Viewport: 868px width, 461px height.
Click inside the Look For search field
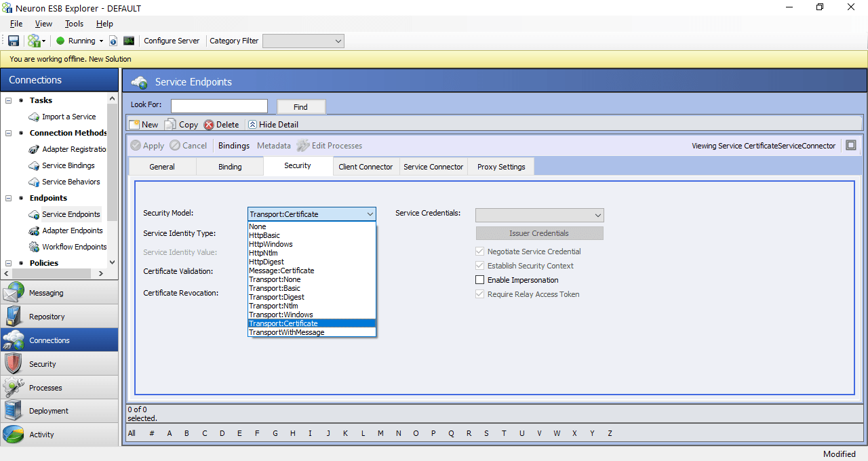click(x=219, y=106)
